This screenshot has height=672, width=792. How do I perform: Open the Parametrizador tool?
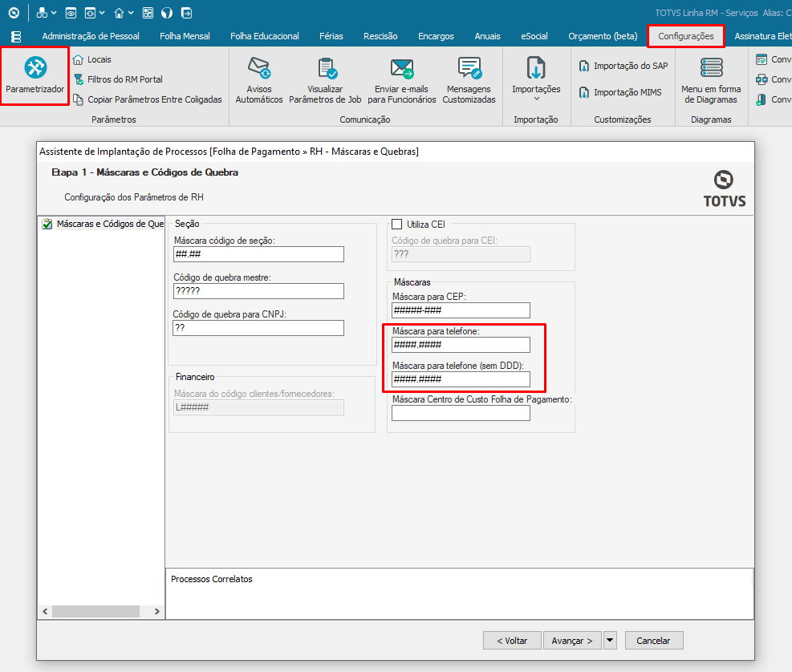(x=35, y=75)
